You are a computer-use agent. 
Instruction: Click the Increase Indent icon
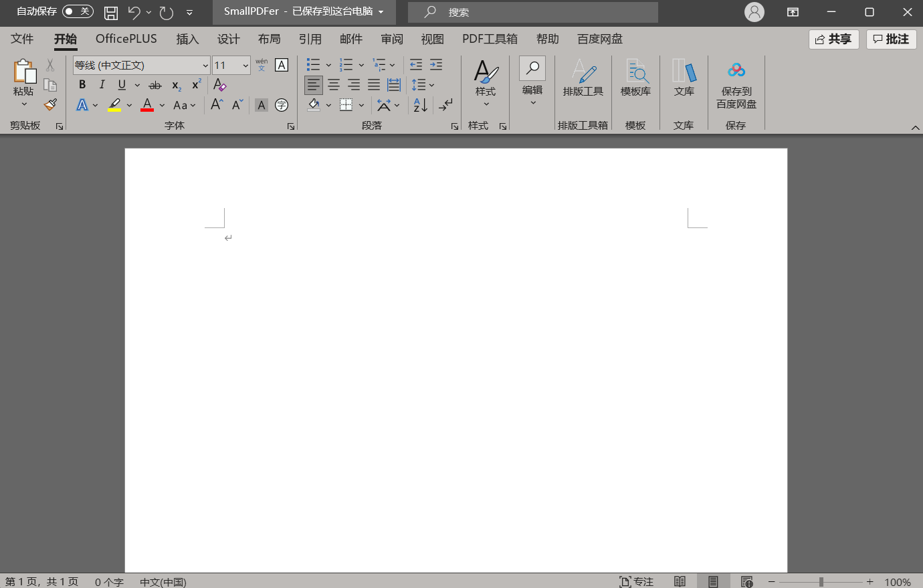(x=436, y=65)
